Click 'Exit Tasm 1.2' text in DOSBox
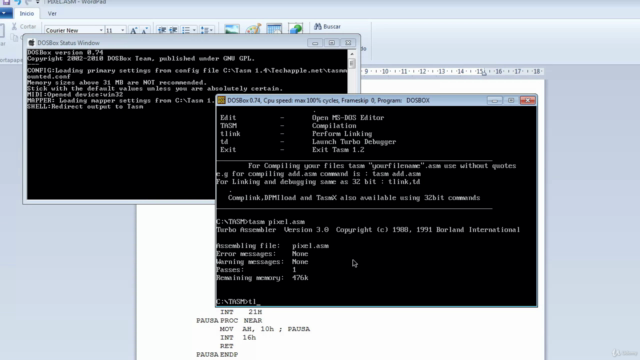 [x=338, y=150]
